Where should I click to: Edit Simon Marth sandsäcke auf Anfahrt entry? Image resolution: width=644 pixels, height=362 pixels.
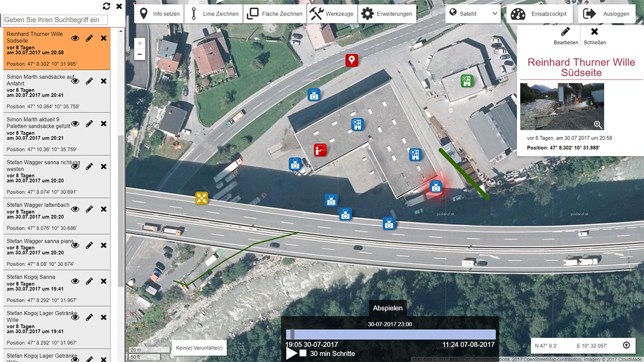(x=90, y=81)
